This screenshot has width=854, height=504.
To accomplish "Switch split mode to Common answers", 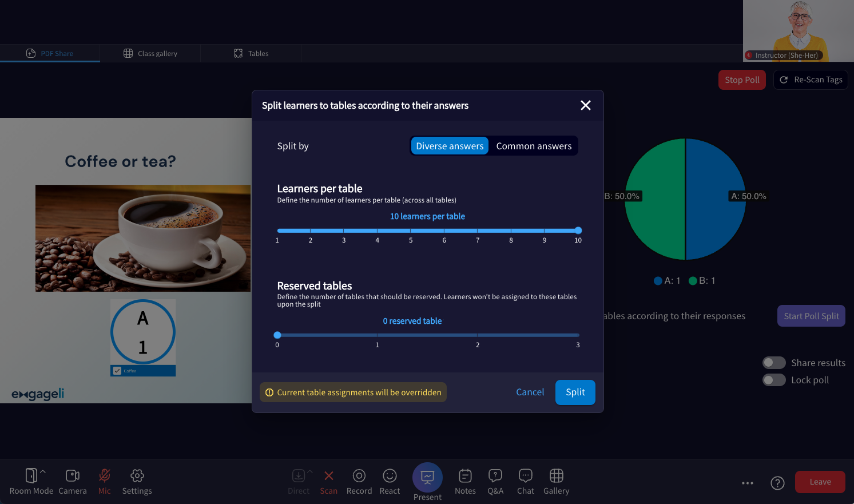I will click(x=534, y=146).
